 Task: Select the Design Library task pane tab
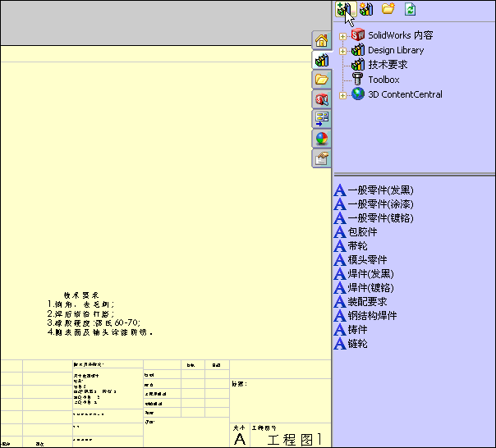pyautogui.click(x=321, y=60)
